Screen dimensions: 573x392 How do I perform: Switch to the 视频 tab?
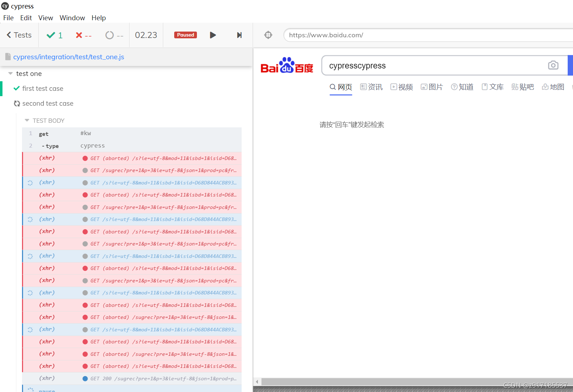(x=402, y=87)
